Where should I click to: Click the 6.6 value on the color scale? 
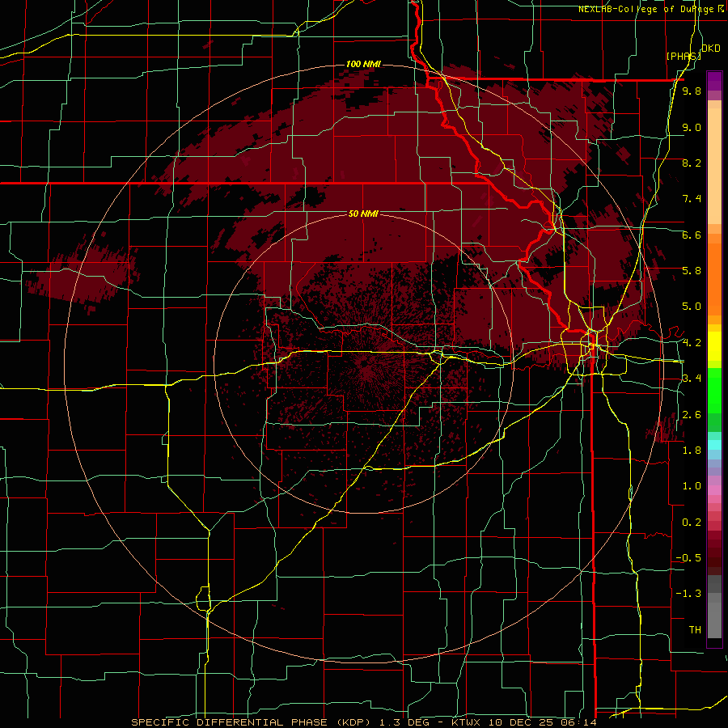[x=692, y=235]
